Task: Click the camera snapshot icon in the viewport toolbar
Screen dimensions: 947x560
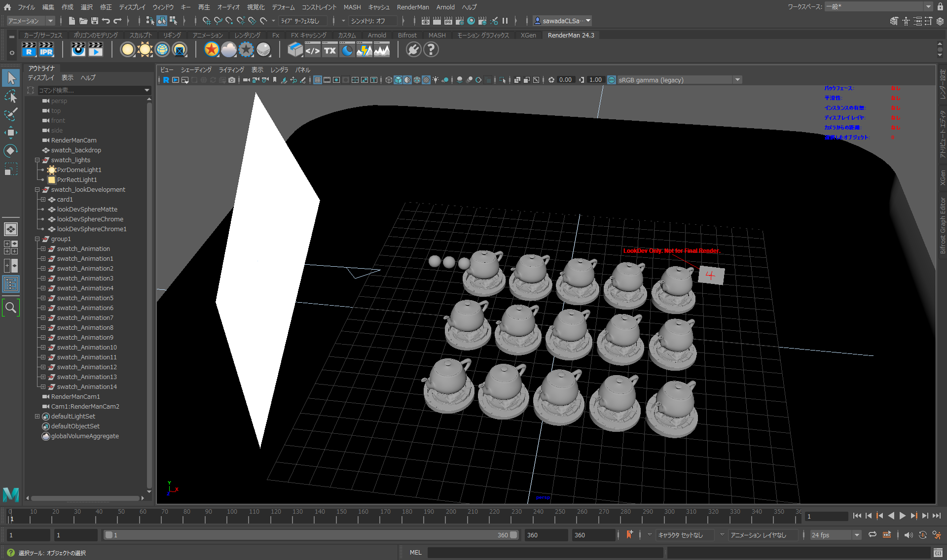Action: (x=232, y=80)
